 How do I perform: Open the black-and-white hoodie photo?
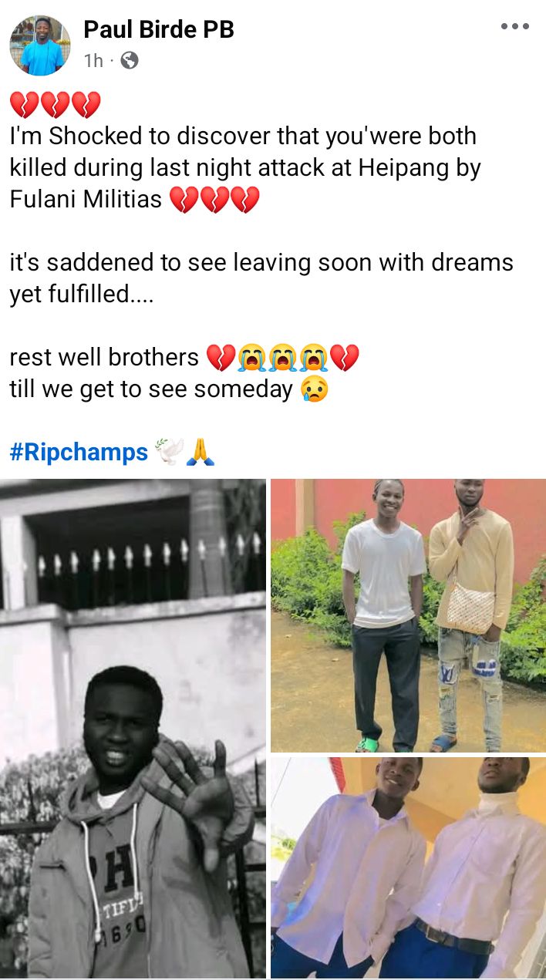click(x=133, y=729)
